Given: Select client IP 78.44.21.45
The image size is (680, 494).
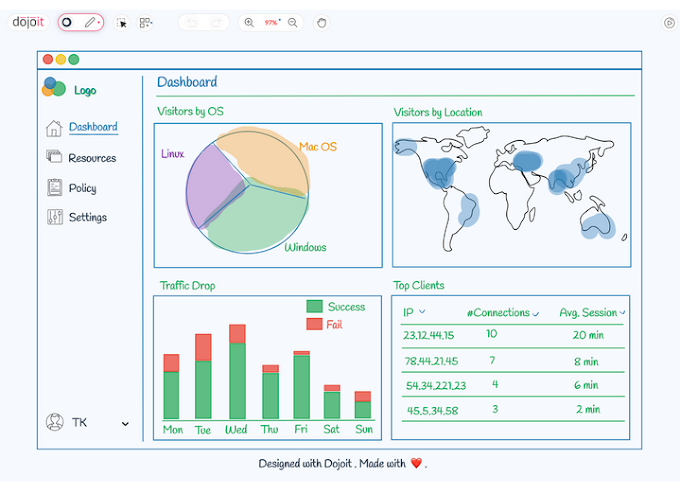Looking at the screenshot, I should (x=431, y=361).
